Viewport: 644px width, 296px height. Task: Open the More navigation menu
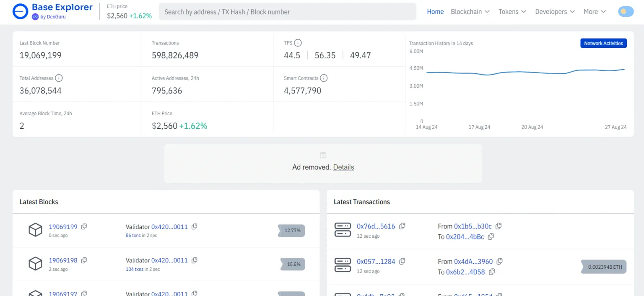(595, 12)
